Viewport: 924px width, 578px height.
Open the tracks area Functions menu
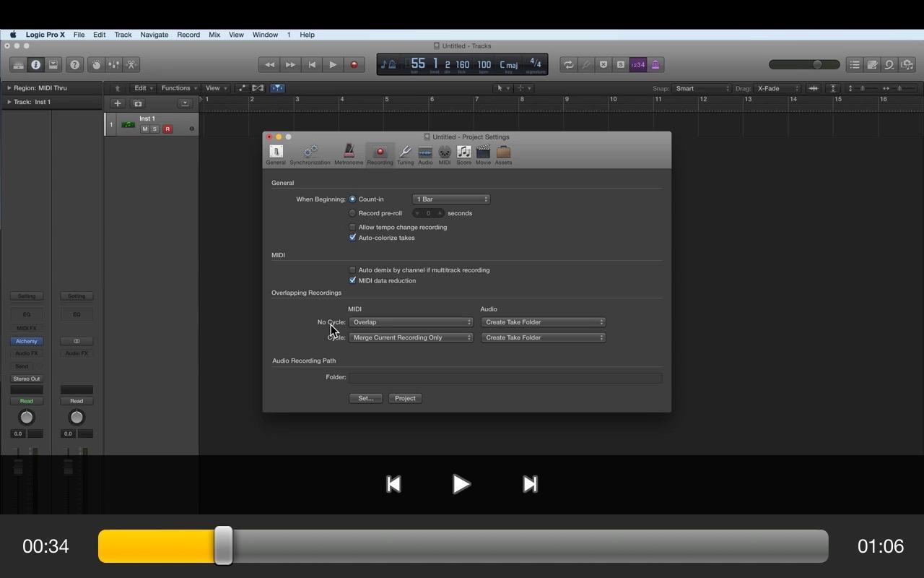point(179,88)
